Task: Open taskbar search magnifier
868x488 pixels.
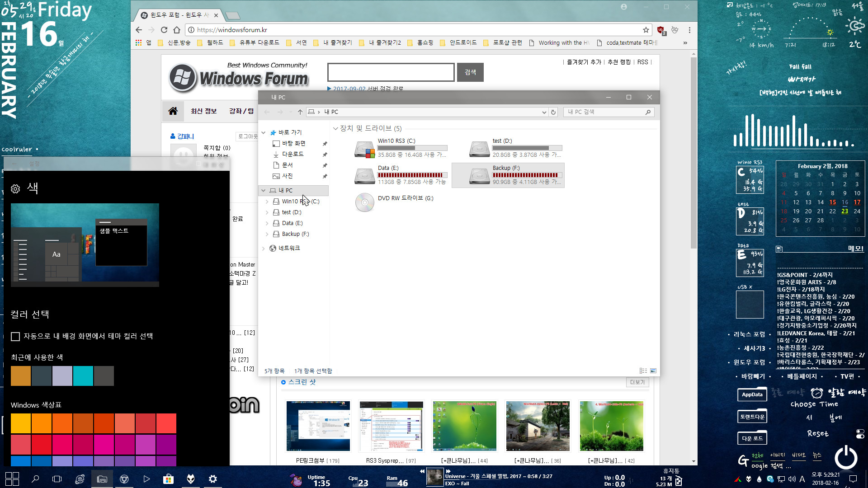Action: [x=35, y=479]
